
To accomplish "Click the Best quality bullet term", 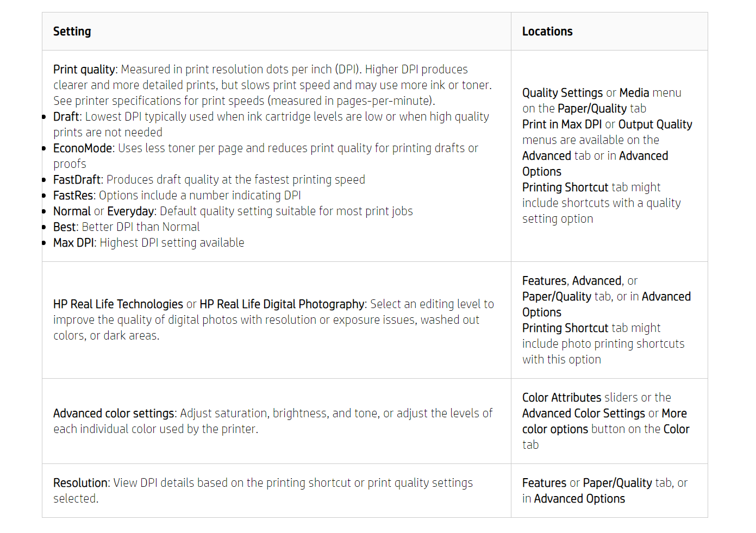I will pos(65,227).
